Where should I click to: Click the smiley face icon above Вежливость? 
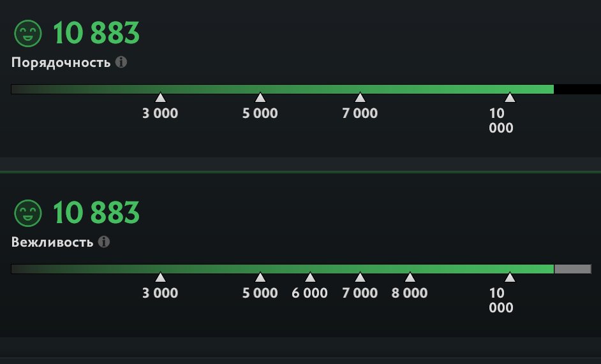(x=27, y=213)
